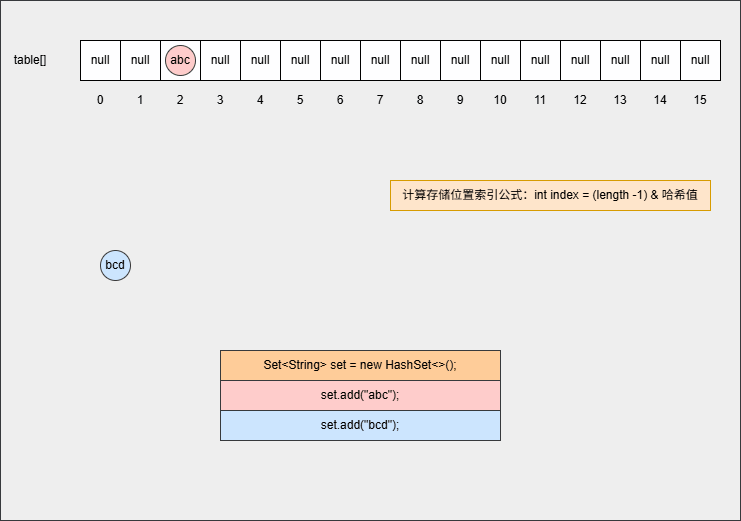Screen dimensions: 741x521
Task: Select the index number 14 label
Action: 660,100
